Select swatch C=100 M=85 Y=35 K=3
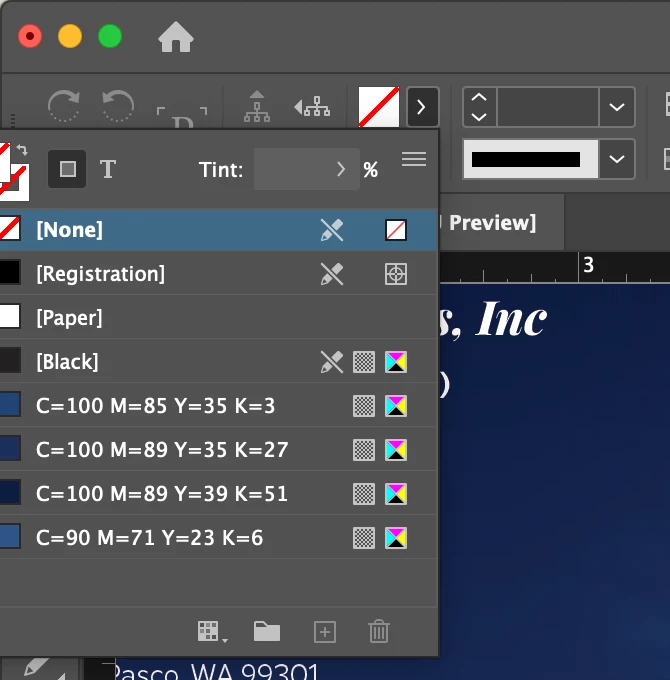 coord(217,406)
